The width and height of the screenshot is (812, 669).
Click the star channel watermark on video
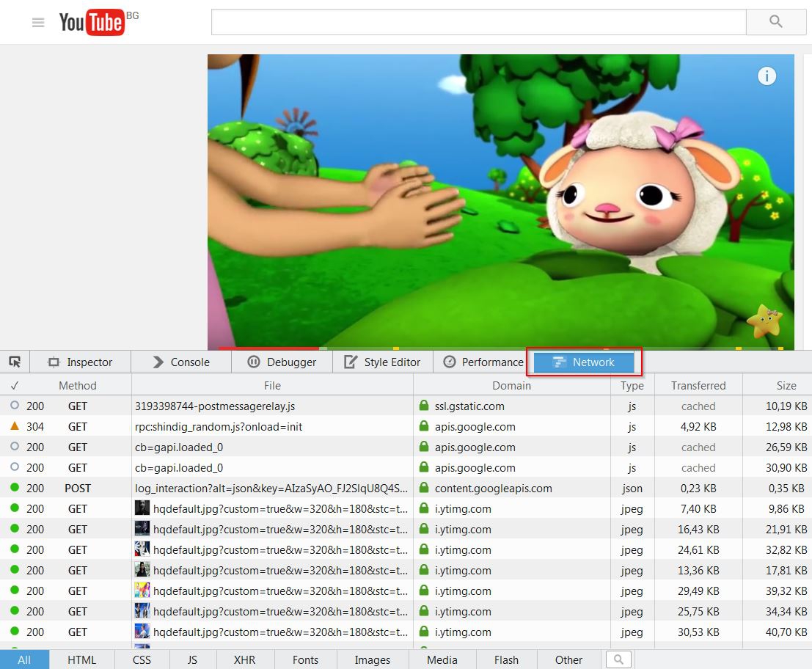[764, 322]
